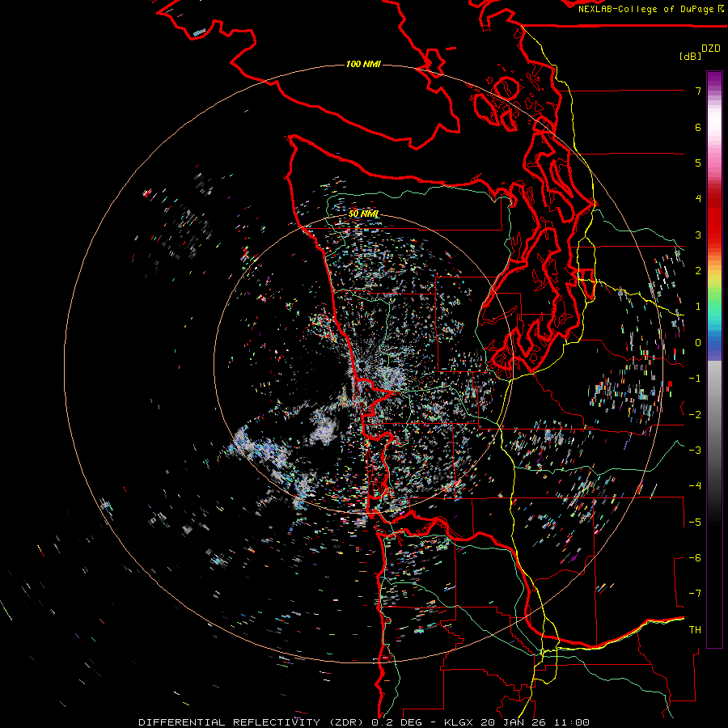This screenshot has height=728, width=728.
Task: Click the 20 JAN 26 11:00 timestamp
Action: [x=535, y=722]
